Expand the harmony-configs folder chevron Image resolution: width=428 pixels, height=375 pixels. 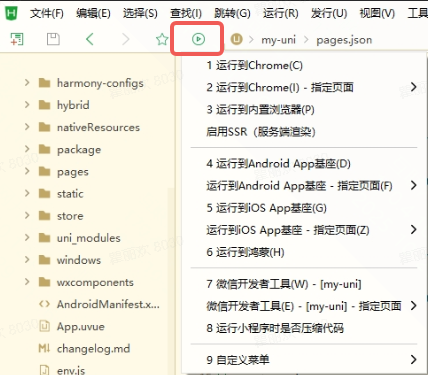(x=27, y=82)
